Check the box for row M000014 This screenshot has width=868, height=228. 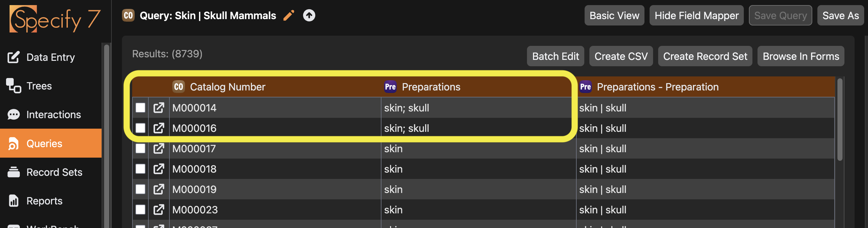pos(140,108)
